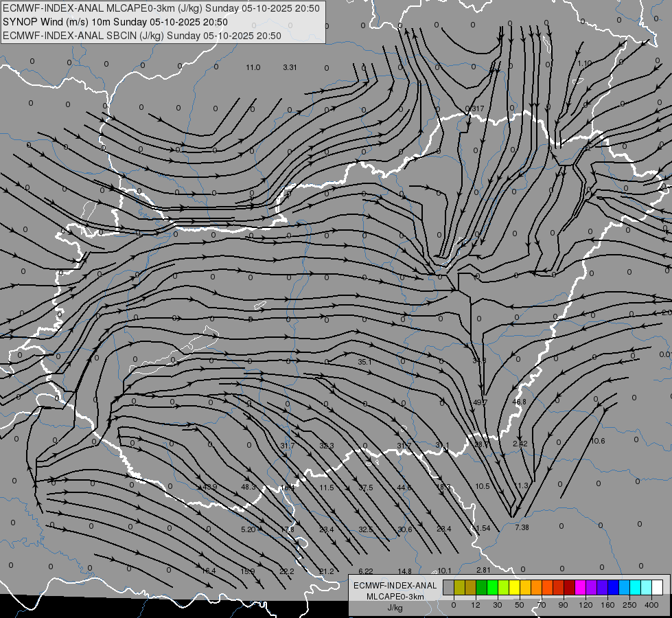Choose the white legend swatch
The image size is (672, 618).
click(x=658, y=587)
